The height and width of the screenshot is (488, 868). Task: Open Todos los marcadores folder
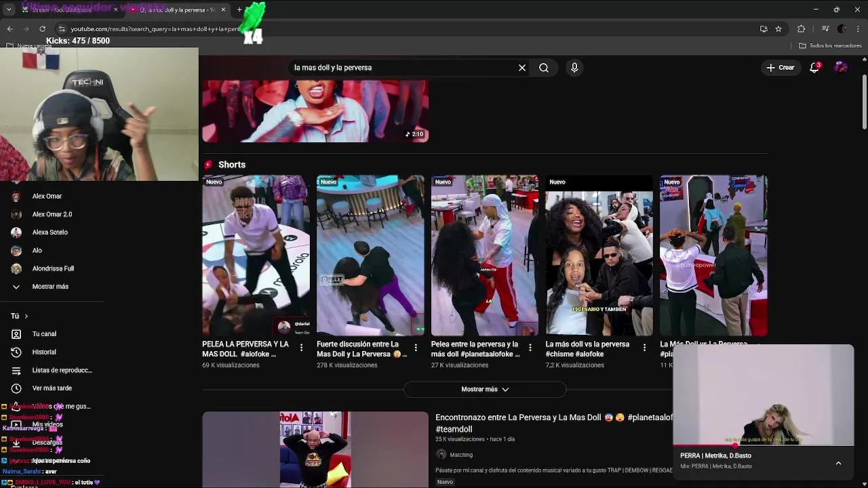[830, 45]
